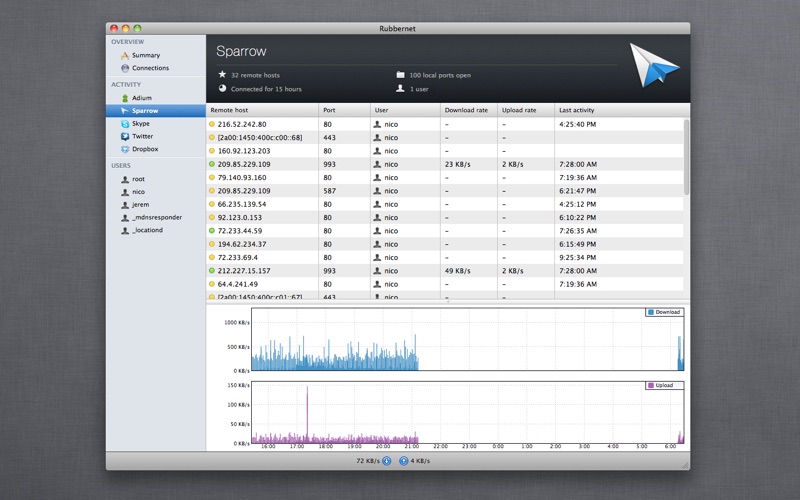
Task: Click the Port column header
Action: (x=344, y=110)
